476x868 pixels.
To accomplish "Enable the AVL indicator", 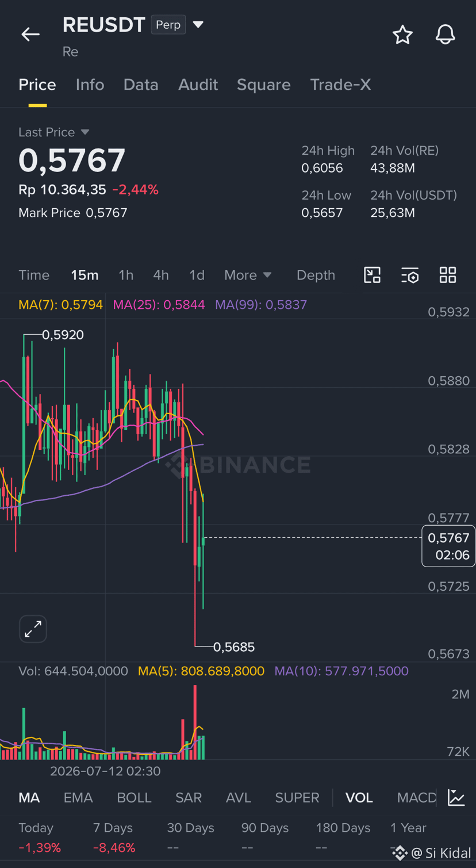I will (x=239, y=798).
